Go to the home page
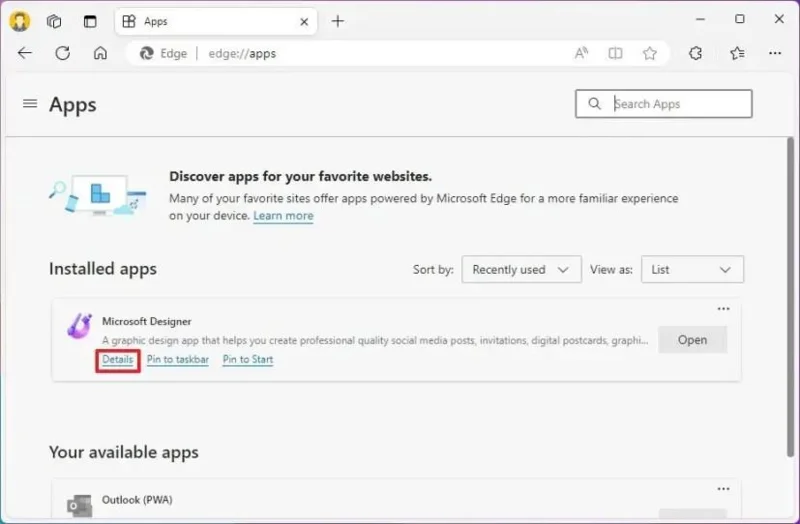This screenshot has height=524, width=800. (100, 53)
